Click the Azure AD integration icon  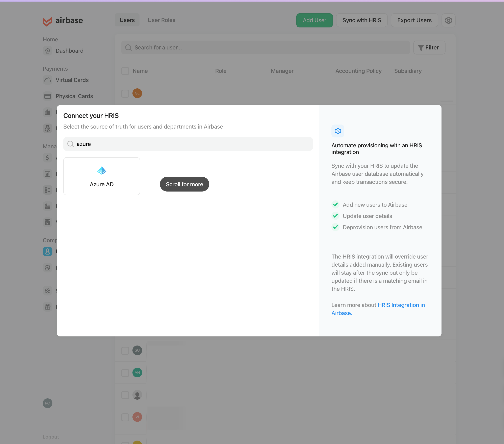(102, 170)
